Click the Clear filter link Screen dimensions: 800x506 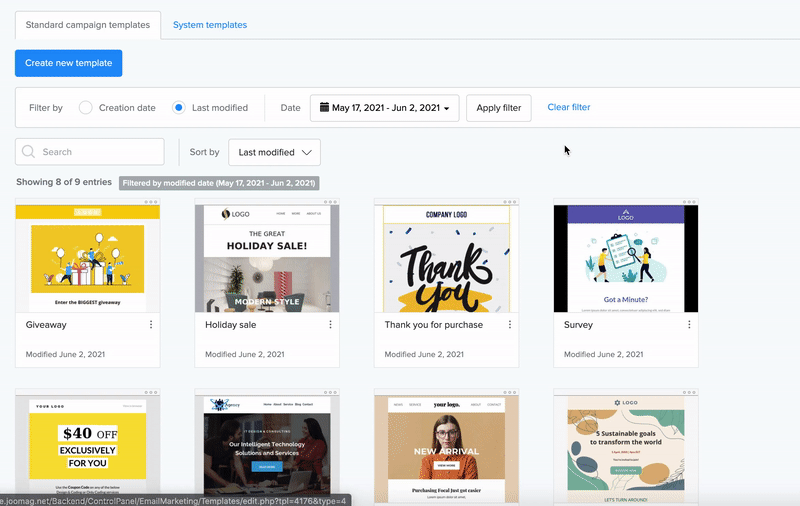(x=568, y=108)
